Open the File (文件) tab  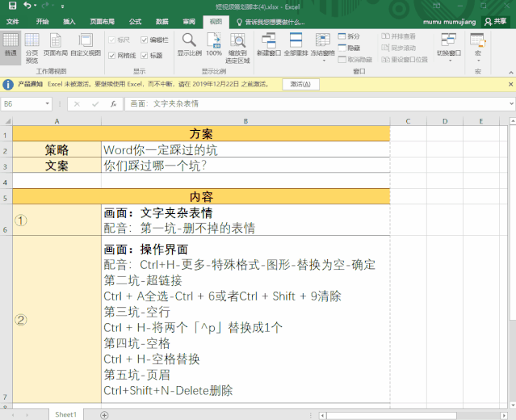pyautogui.click(x=12, y=22)
